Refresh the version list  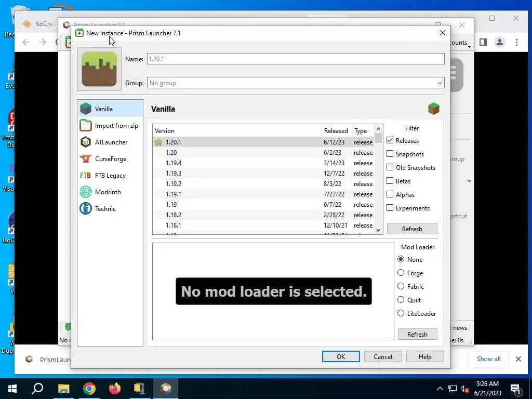[x=412, y=229]
